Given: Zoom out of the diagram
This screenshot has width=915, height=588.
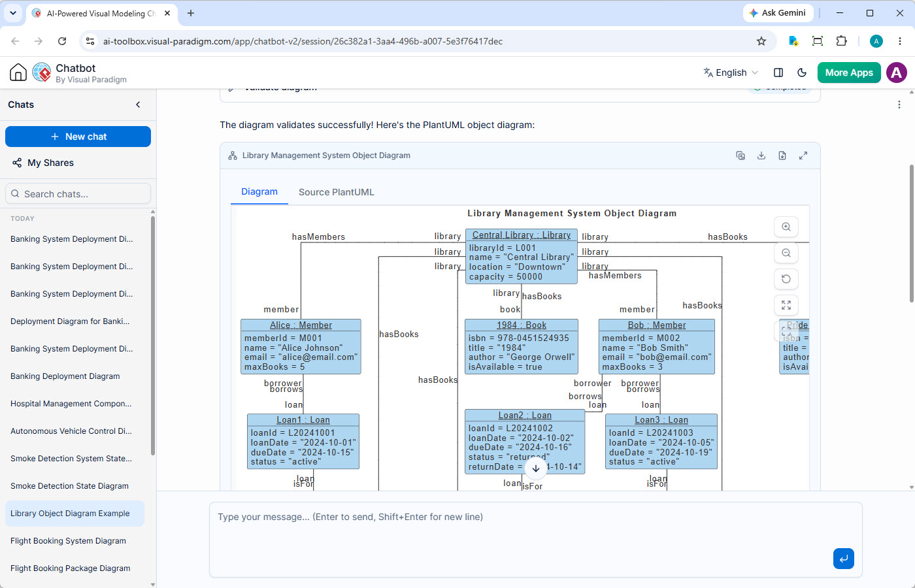Looking at the screenshot, I should coord(786,253).
